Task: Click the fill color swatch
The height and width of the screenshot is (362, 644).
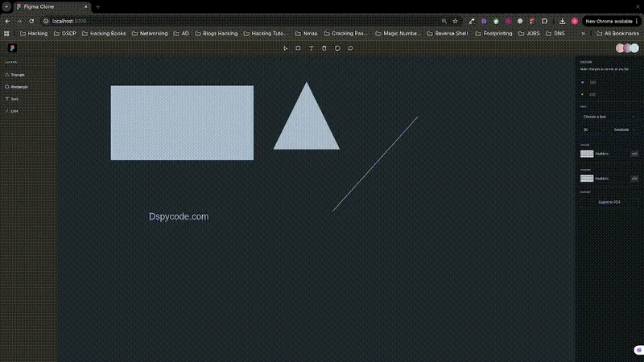Action: [587, 154]
